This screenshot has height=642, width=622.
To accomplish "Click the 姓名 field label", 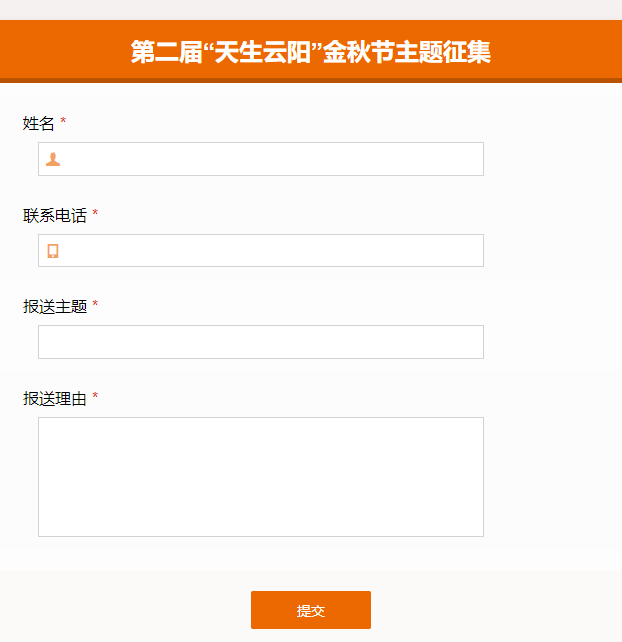I will [x=39, y=123].
